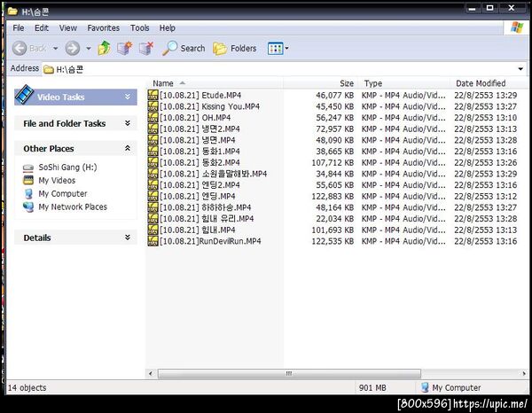Screen dimensions: 532x413
Task: Select the file icon for Etude.MP4
Action: [153, 95]
